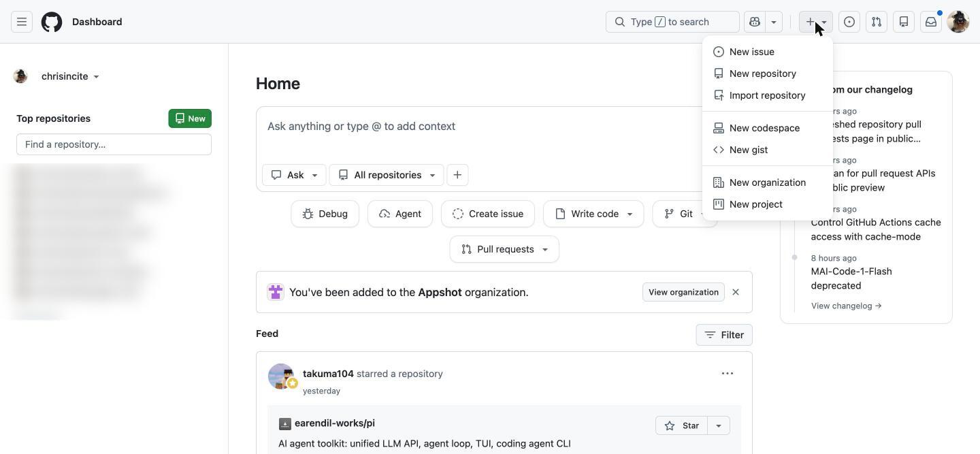Open takuma104's profile name link
The height and width of the screenshot is (454, 980).
[x=328, y=374]
